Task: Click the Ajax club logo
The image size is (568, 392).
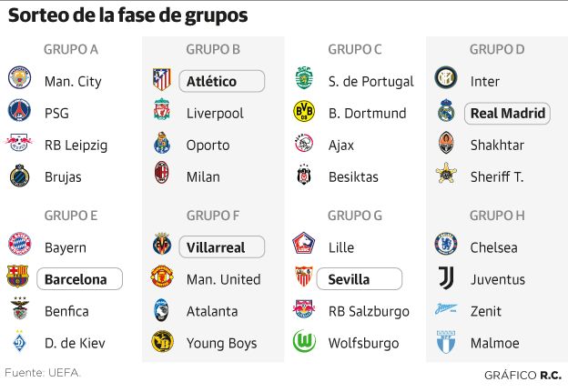Action: coord(304,144)
